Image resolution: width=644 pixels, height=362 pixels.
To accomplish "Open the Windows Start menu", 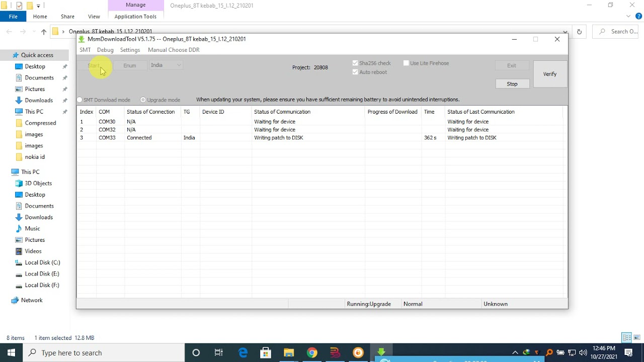I will pyautogui.click(x=12, y=352).
